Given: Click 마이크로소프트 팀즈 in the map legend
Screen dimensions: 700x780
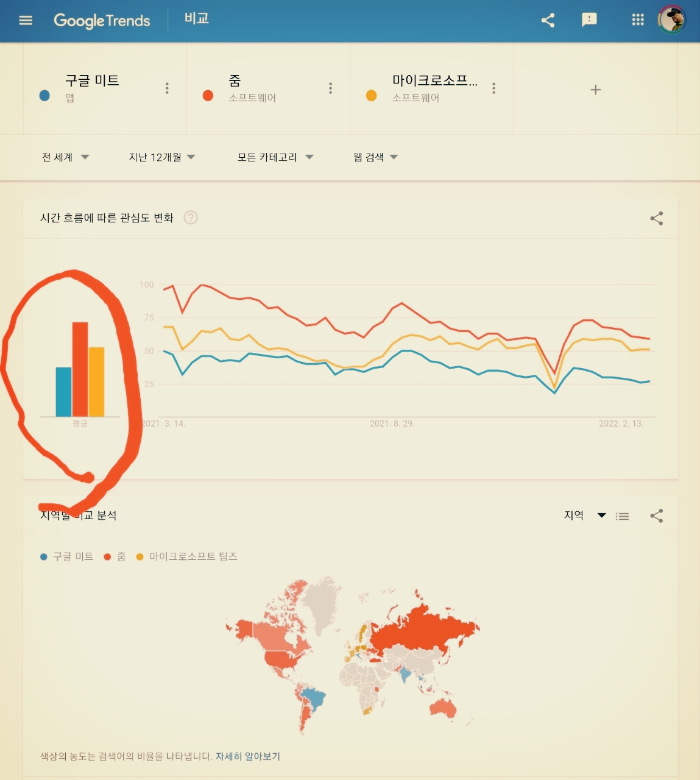Looking at the screenshot, I should [x=186, y=556].
